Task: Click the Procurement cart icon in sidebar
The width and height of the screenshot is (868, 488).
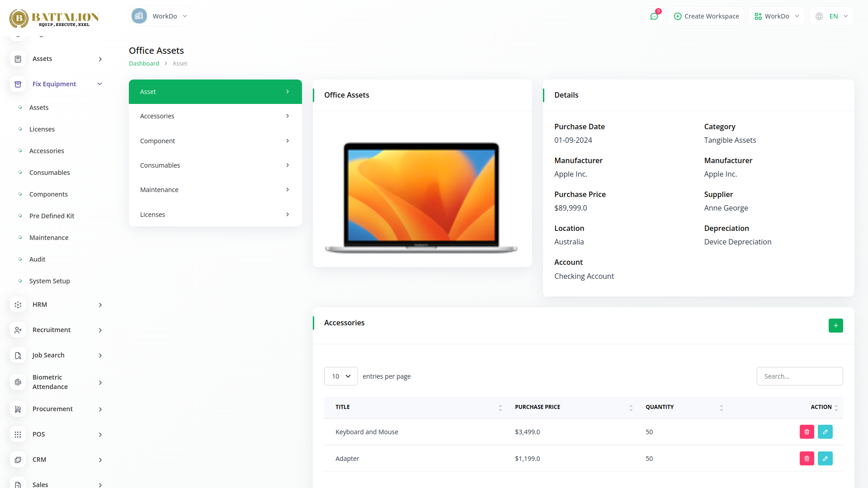Action: tap(18, 409)
